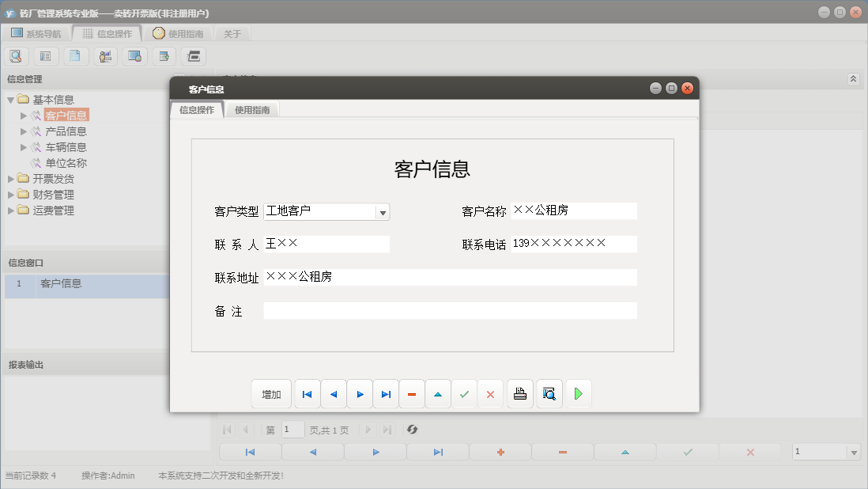Select the magnifier query tool in the toolbar
The image size is (868, 489).
tap(16, 56)
